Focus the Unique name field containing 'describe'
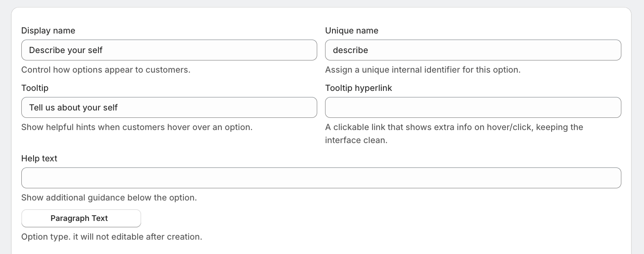This screenshot has width=644, height=254. [x=473, y=50]
